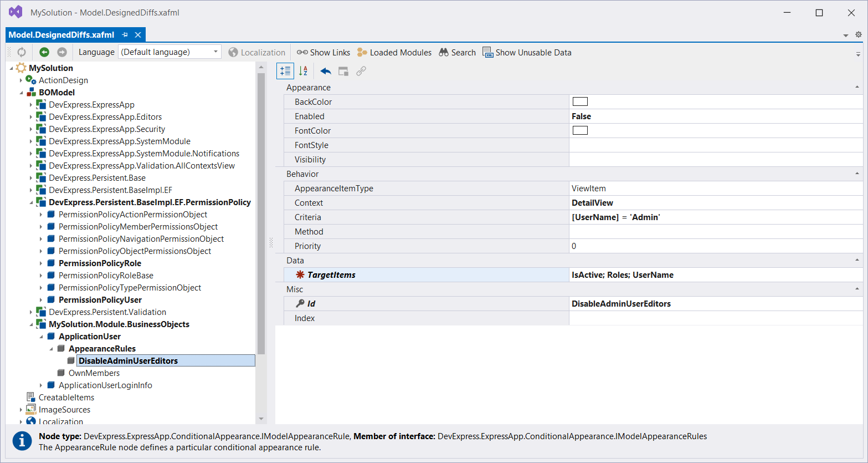The height and width of the screenshot is (463, 868).
Task: Click the FontStyle property row
Action: pos(573,145)
